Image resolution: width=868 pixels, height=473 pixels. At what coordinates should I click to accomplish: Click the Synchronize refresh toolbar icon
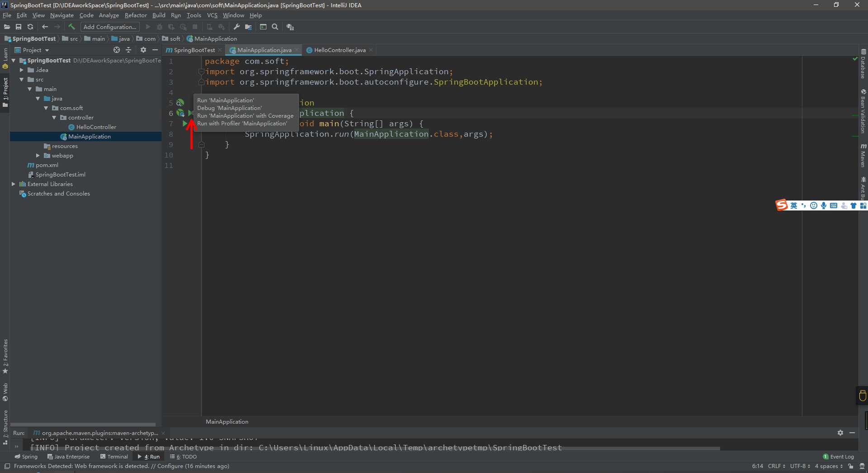[30, 27]
